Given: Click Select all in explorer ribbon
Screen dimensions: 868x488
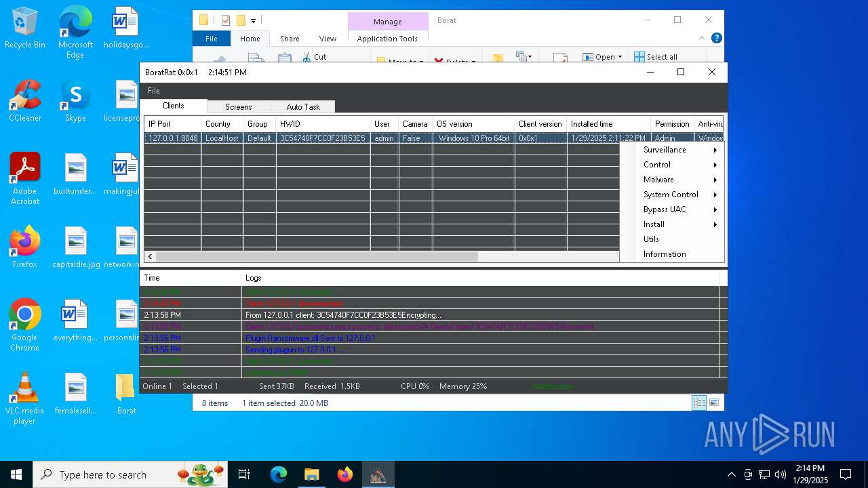Looking at the screenshot, I should point(656,57).
